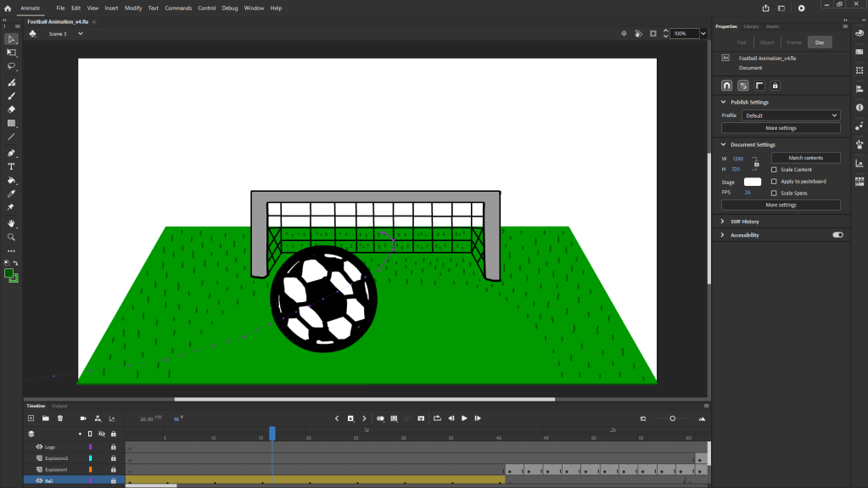This screenshot has height=488, width=868.
Task: Click the Stage color swatch
Action: pos(753,182)
